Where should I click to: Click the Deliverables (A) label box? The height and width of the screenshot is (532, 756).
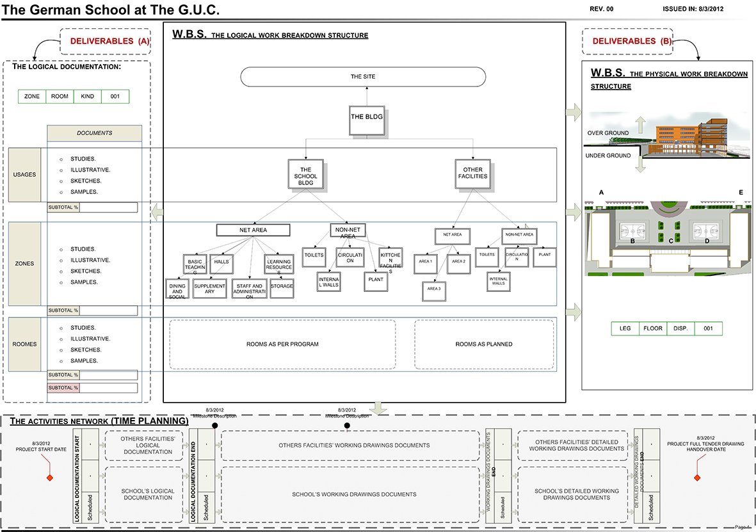tap(106, 41)
